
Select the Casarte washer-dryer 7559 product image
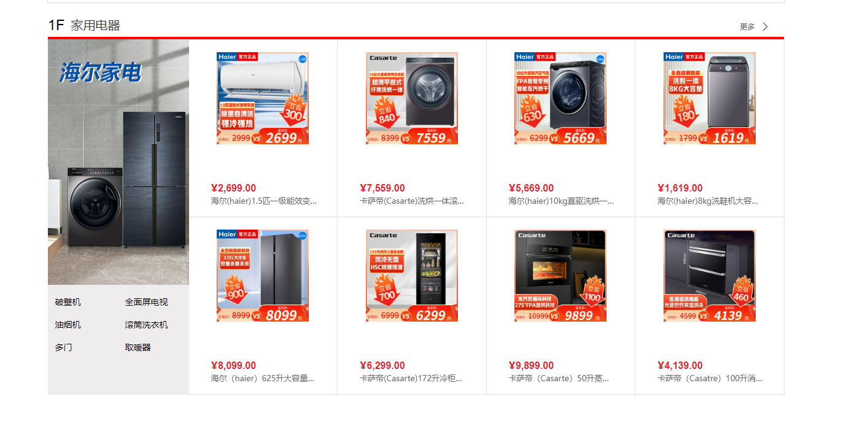click(412, 98)
